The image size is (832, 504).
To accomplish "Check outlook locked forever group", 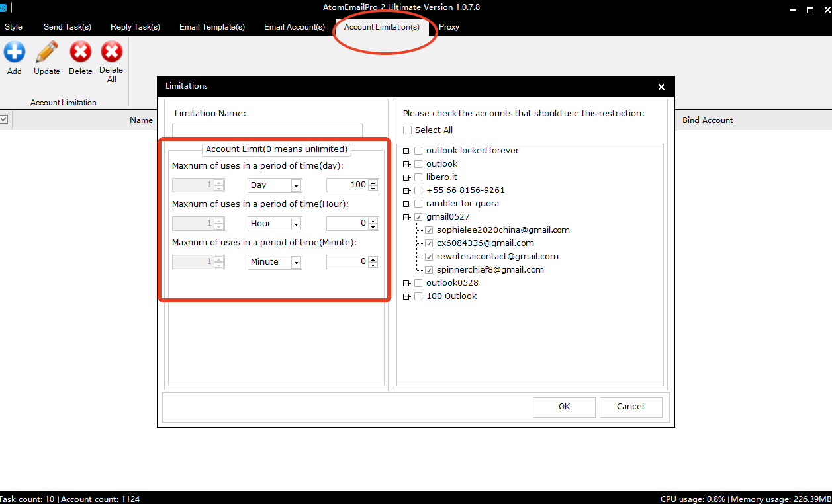I will coord(418,151).
